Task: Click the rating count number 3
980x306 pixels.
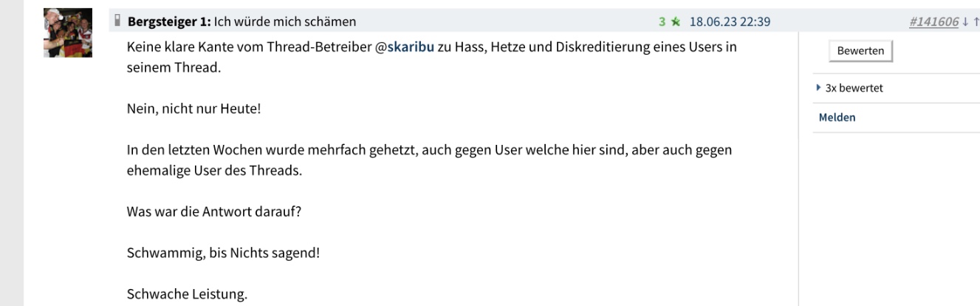Action: (662, 21)
